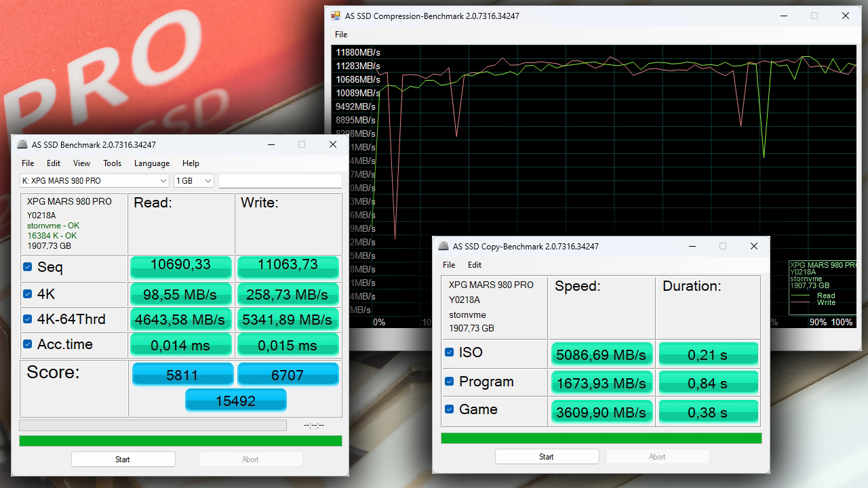The width and height of the screenshot is (868, 488).
Task: Toggle the 4K-64Thrd test checkbox
Action: (x=28, y=319)
